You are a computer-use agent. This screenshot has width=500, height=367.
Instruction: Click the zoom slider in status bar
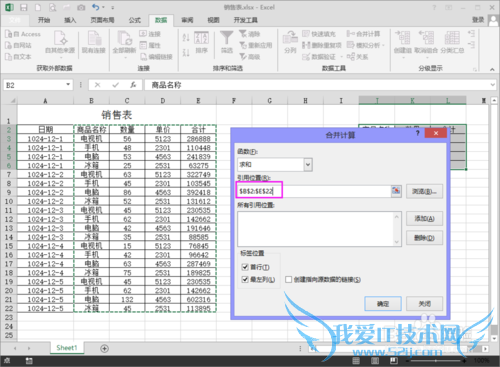[437, 361]
